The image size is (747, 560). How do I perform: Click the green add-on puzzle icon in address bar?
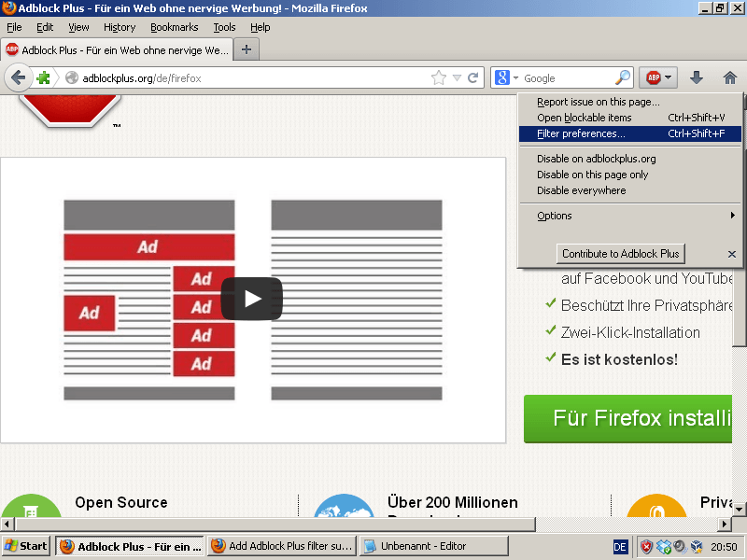coord(43,77)
